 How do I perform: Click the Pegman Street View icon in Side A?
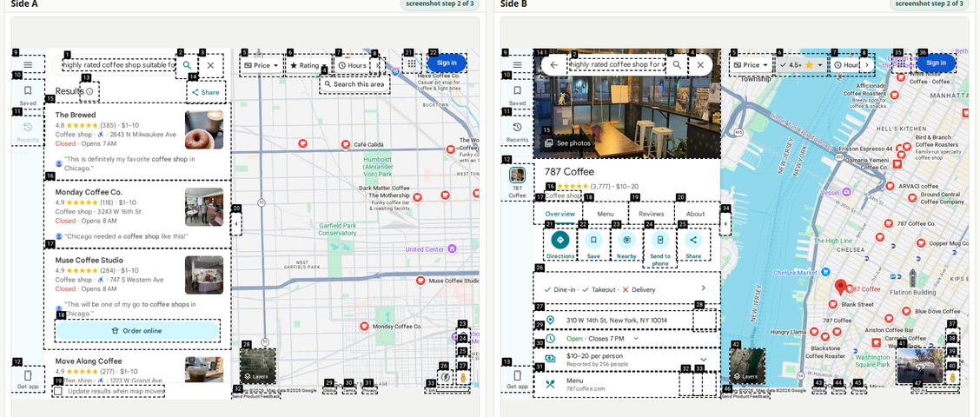click(463, 378)
